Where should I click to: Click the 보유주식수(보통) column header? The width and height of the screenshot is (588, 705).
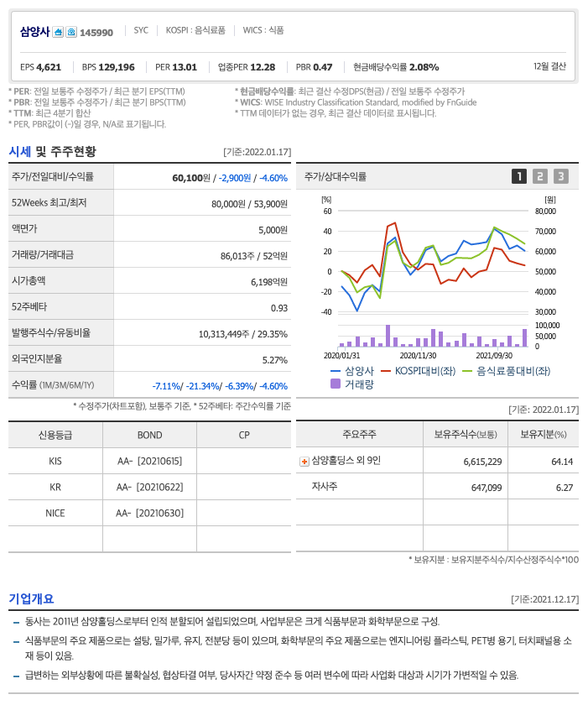click(466, 435)
